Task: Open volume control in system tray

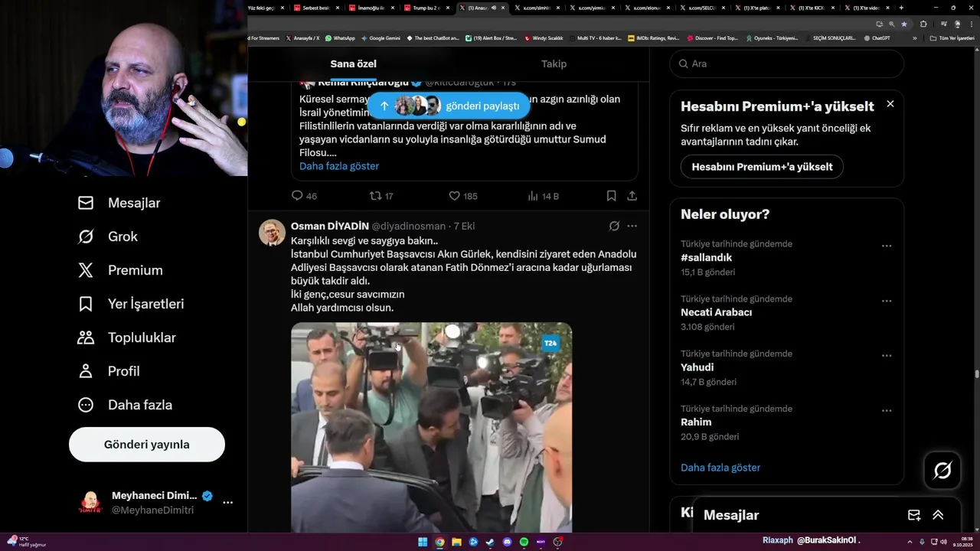Action: pyautogui.click(x=943, y=542)
